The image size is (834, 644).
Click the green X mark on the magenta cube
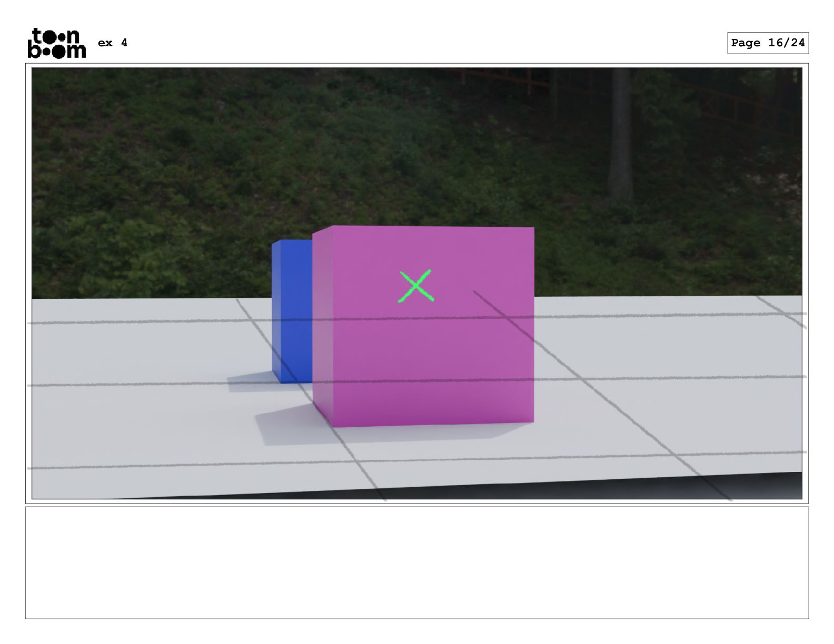pos(415,286)
